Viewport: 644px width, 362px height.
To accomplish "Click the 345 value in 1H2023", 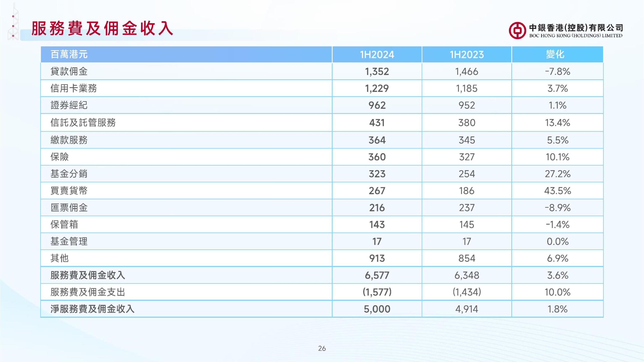I will coord(467,140).
